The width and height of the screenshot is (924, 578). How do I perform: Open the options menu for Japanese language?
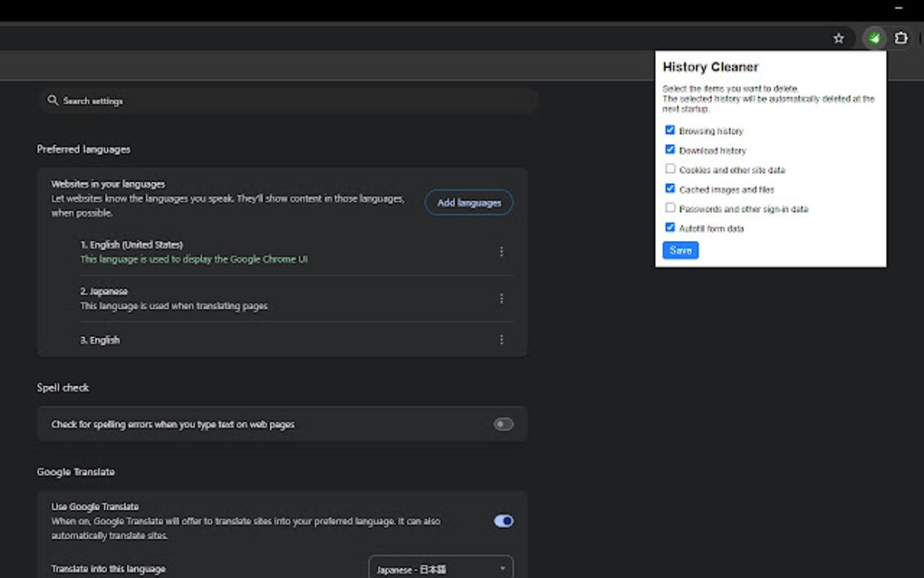pos(502,298)
